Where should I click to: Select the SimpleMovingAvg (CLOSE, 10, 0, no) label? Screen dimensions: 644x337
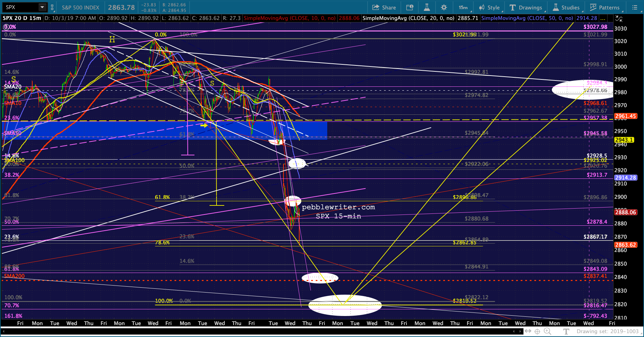290,18
